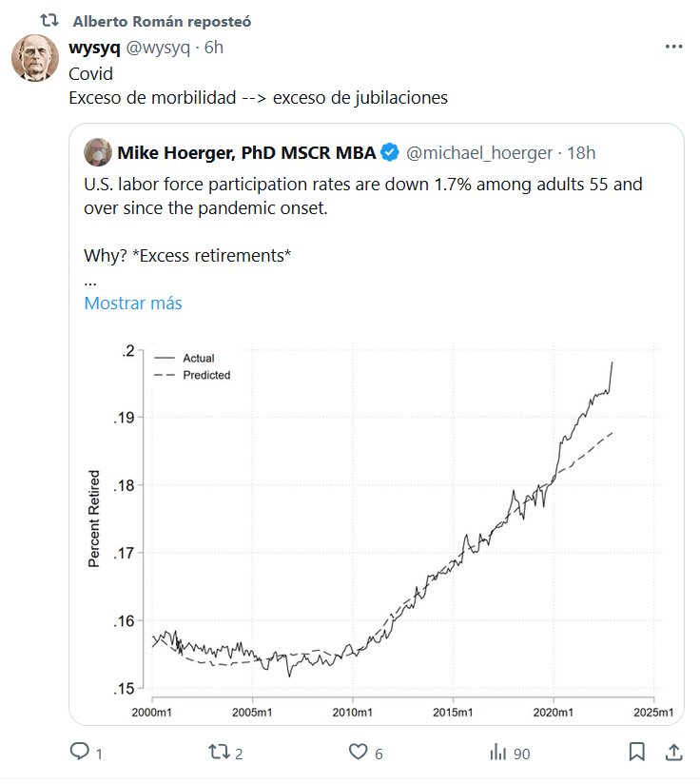Open Mike Hoerger, PhD MSCR MBA profile

245,152
